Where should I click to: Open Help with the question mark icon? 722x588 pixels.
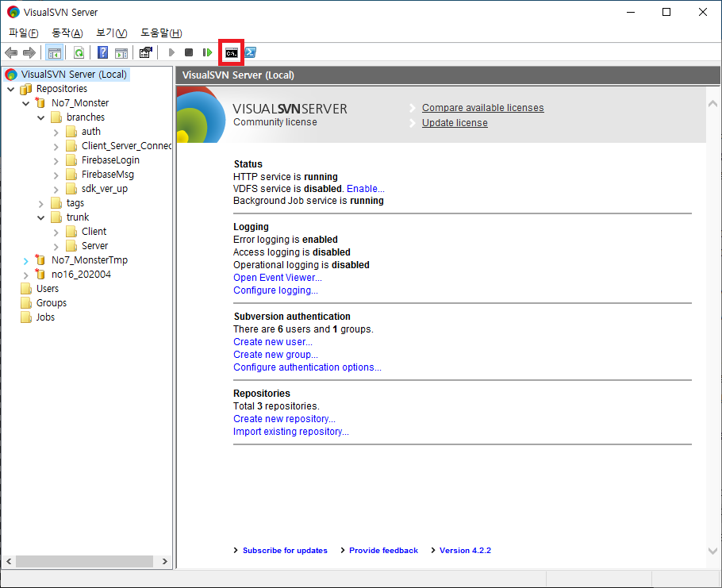[x=102, y=52]
